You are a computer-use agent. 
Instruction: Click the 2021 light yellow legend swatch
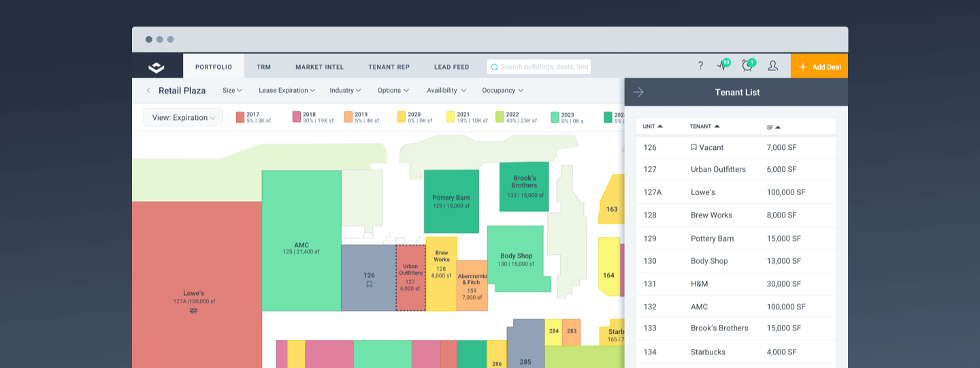pos(451,117)
